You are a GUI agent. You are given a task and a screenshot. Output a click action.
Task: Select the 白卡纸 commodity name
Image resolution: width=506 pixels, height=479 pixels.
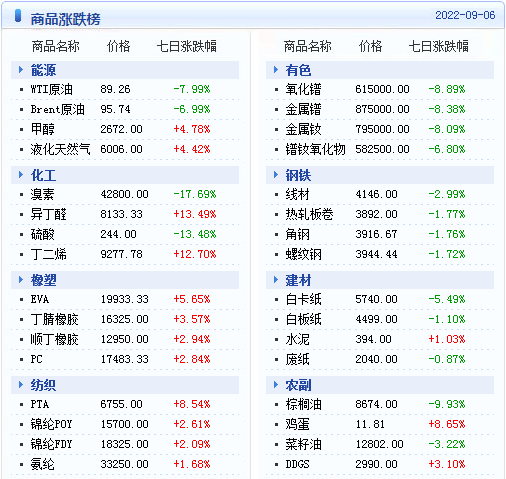pyautogui.click(x=303, y=299)
